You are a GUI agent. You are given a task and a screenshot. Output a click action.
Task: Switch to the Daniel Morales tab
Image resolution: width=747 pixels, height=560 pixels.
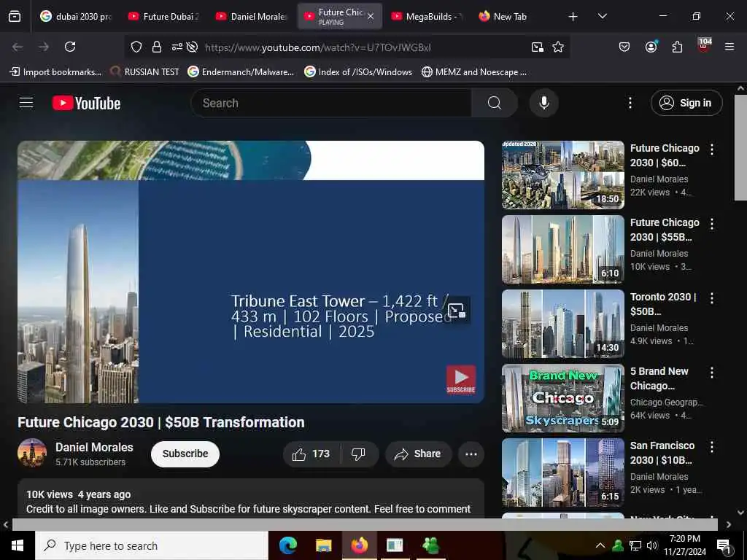pos(252,16)
